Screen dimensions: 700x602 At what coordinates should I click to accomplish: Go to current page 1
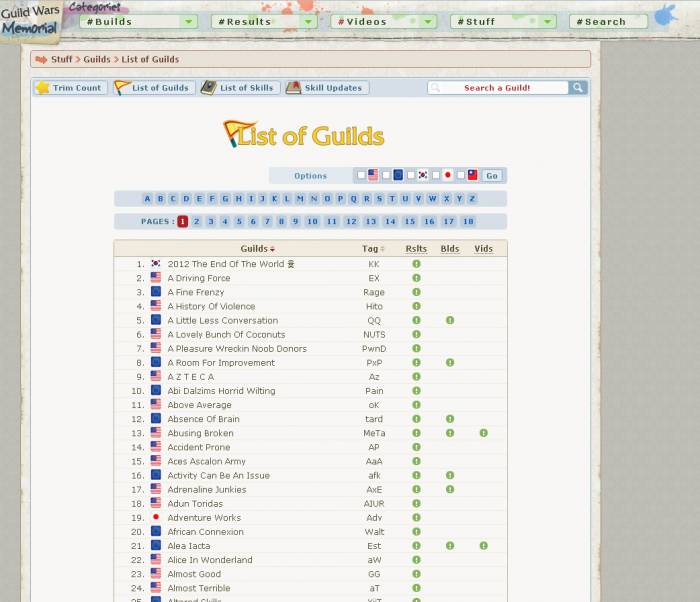[182, 221]
